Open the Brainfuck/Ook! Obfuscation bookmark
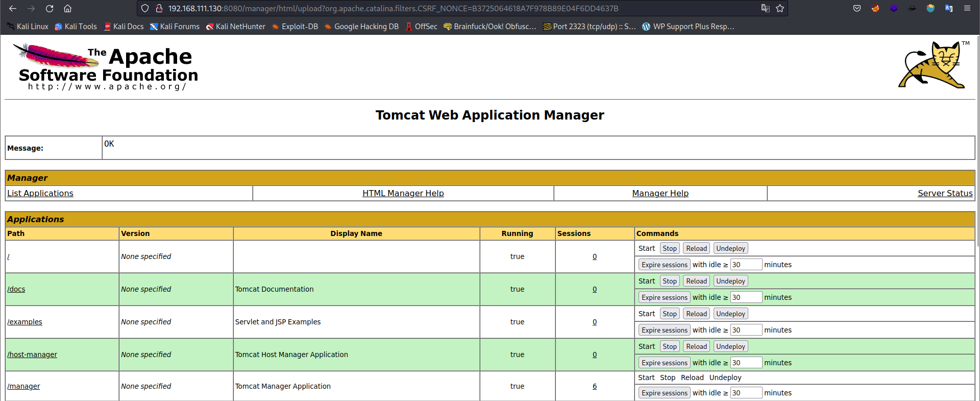Screen dimensions: 980x401 pyautogui.click(x=490, y=27)
